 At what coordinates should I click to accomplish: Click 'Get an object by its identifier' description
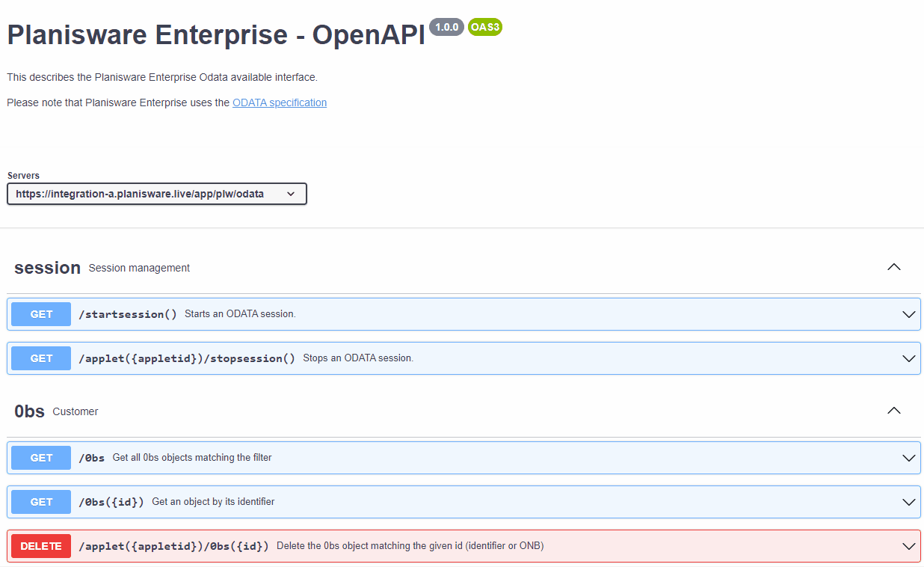(213, 502)
